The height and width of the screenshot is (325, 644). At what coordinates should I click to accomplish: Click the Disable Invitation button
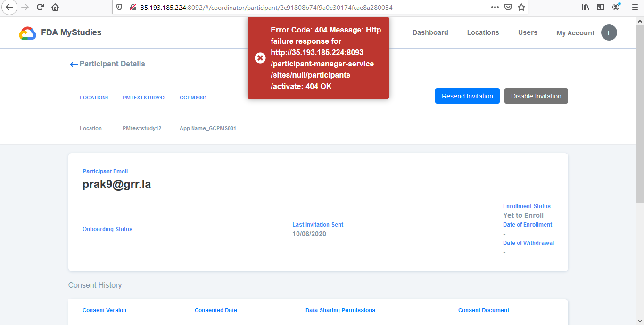coord(536,96)
